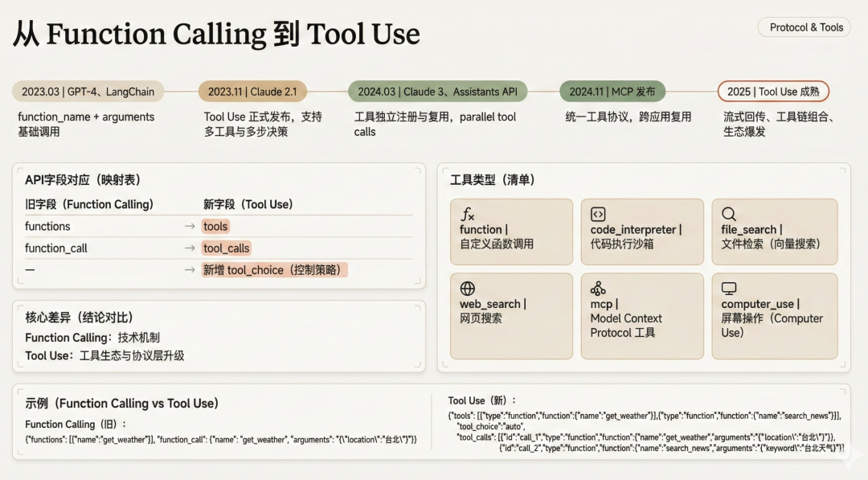Click the Tool Use（新）label

[481, 400]
